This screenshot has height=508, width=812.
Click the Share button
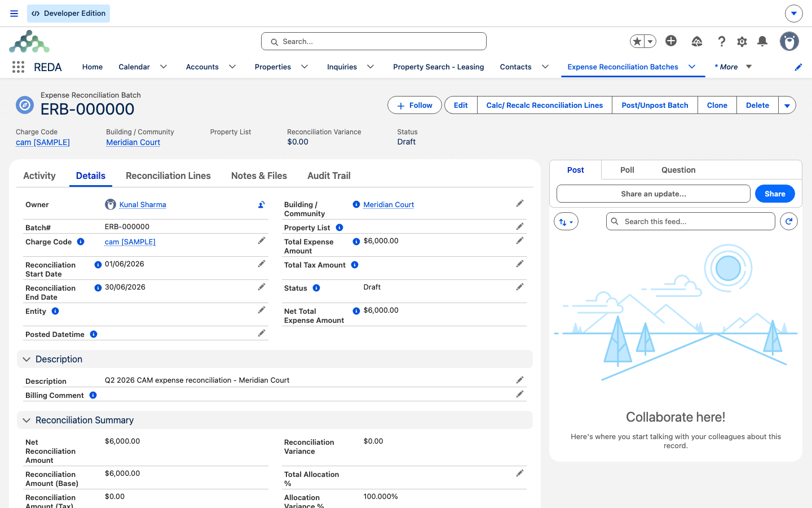[x=775, y=194]
